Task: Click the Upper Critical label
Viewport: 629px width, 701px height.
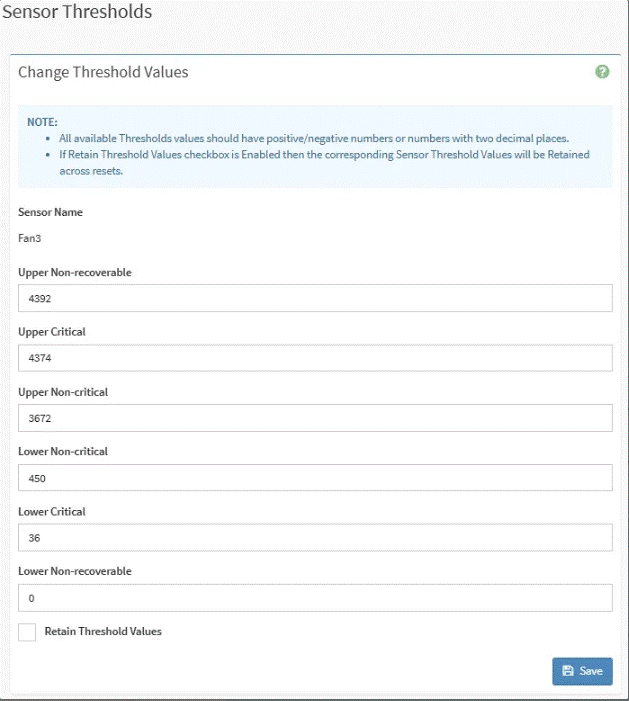Action: point(52,332)
